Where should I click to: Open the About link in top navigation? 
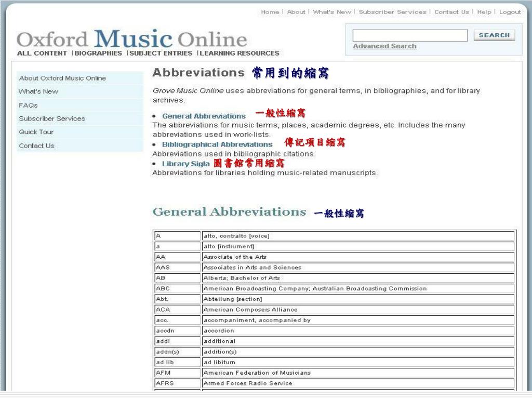[x=296, y=12]
